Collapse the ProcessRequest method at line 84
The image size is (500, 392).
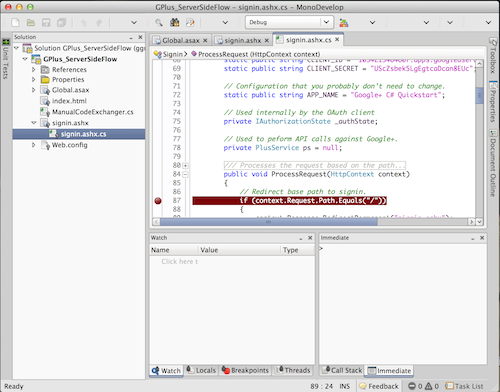click(x=185, y=174)
